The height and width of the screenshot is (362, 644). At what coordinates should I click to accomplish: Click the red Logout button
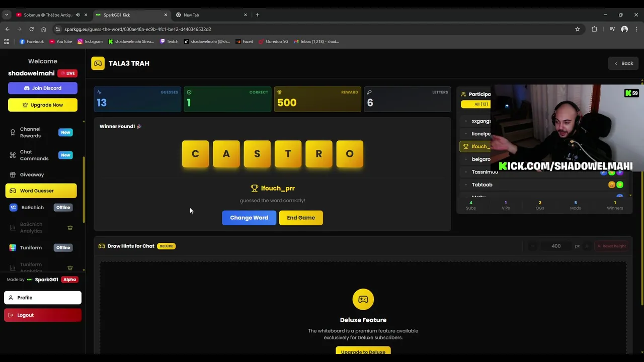coord(43,315)
